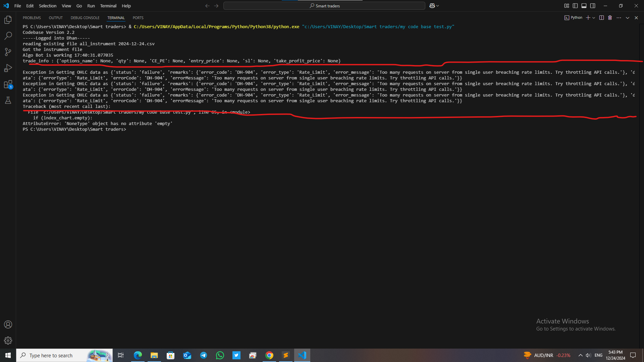Open the volume control in tray
This screenshot has height=362, width=644.
click(588, 355)
